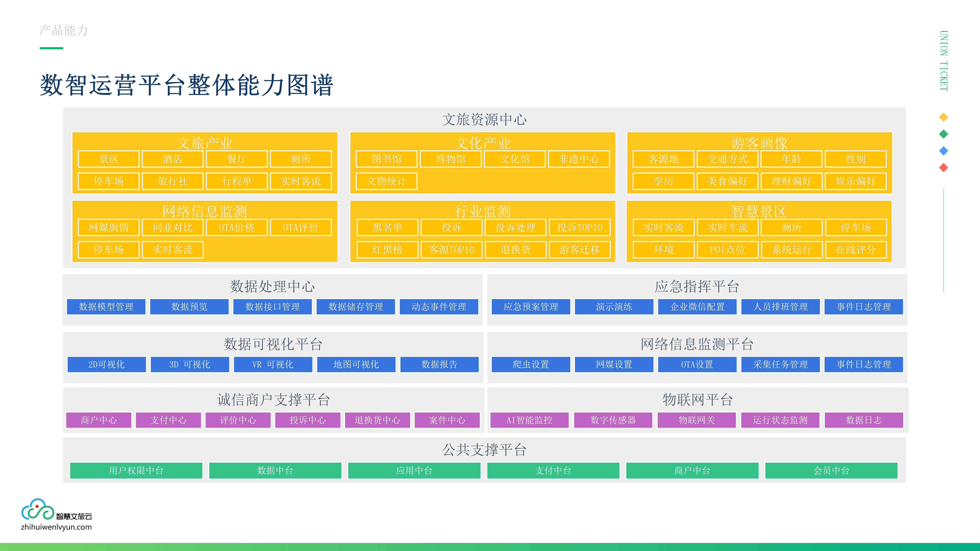
Task: Click the 人员排班管理 box
Action: pos(781,307)
